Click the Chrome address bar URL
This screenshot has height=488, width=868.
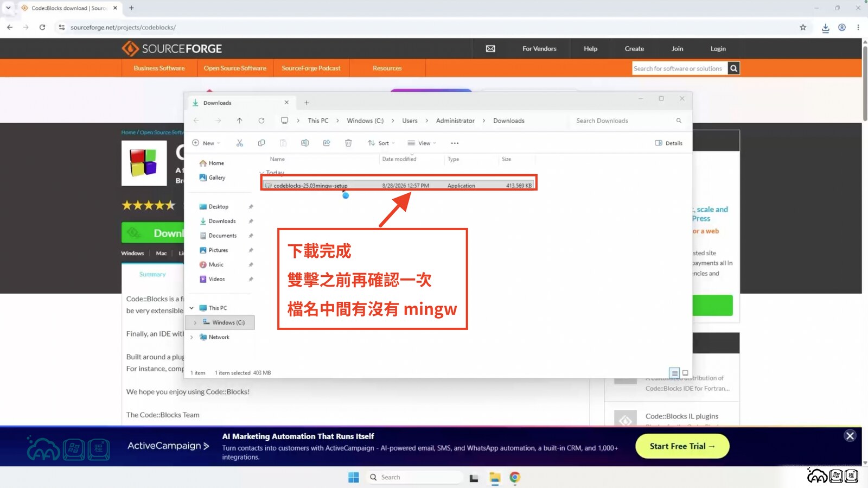123,27
